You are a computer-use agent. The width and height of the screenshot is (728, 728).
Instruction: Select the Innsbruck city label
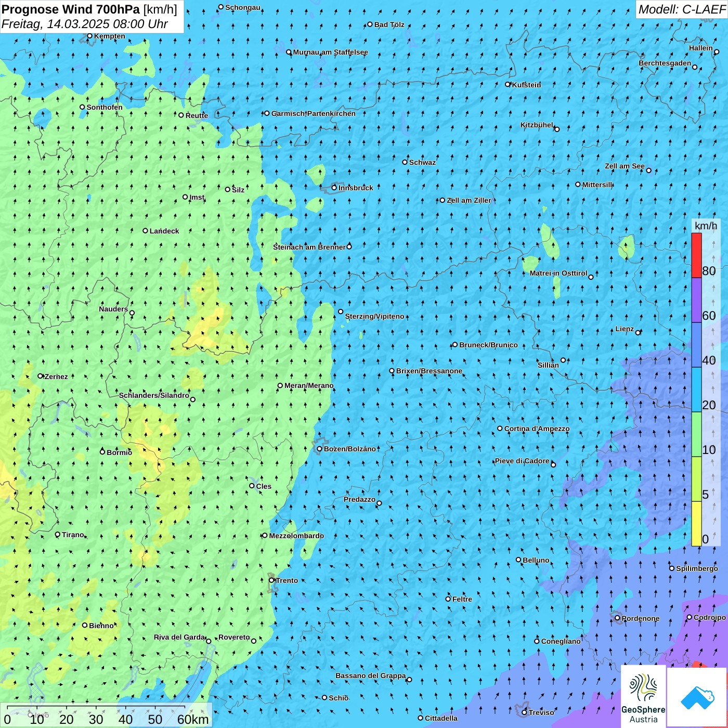coord(356,188)
